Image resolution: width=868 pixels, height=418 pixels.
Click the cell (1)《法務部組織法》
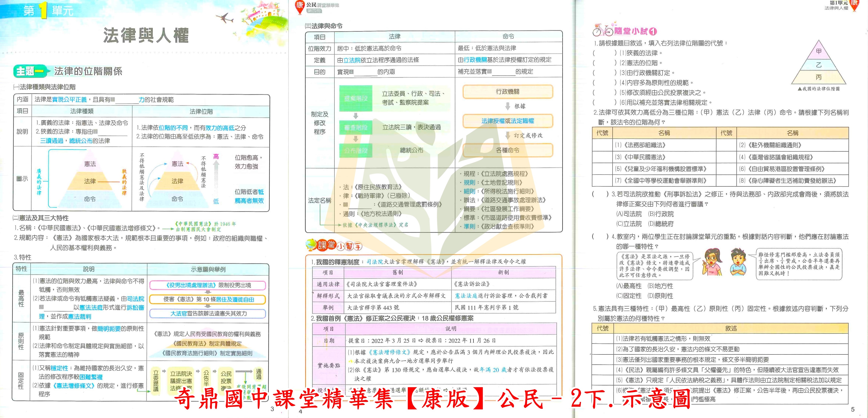(665, 145)
